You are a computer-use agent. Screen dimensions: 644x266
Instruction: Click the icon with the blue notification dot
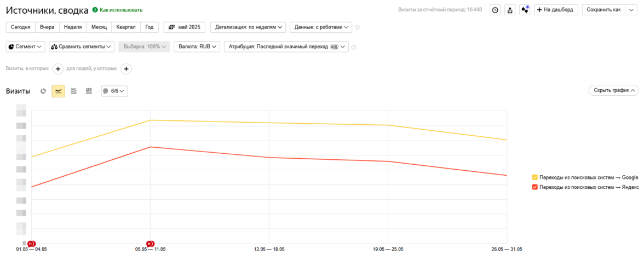(x=525, y=10)
